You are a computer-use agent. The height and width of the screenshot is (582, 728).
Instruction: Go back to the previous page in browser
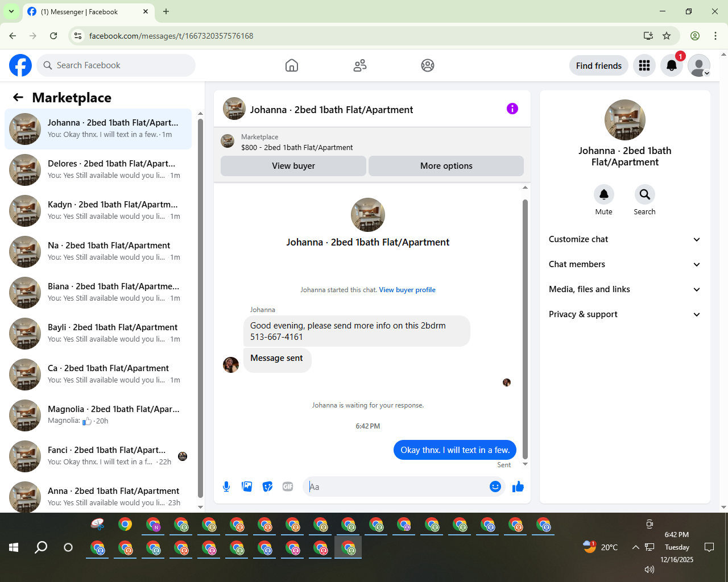(x=13, y=36)
